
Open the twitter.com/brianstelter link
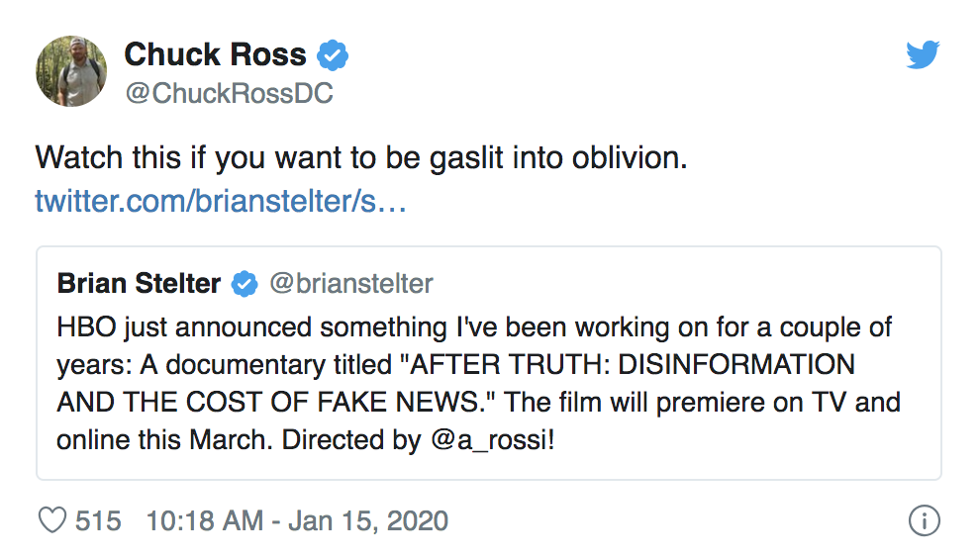point(221,201)
